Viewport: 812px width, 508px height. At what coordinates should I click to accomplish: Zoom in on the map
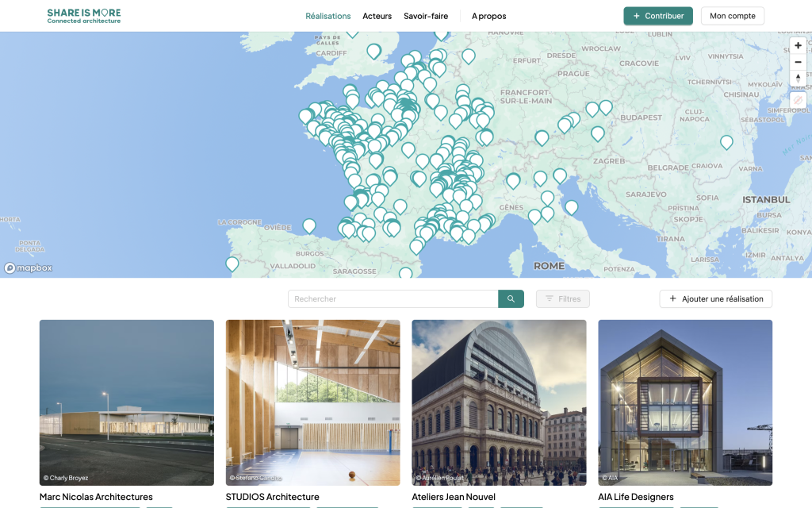[x=798, y=45]
